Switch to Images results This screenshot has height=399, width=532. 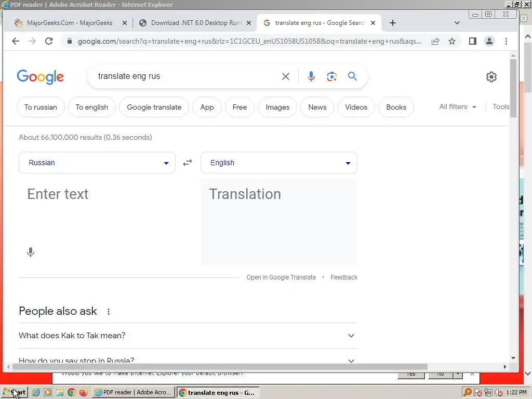[x=277, y=107]
